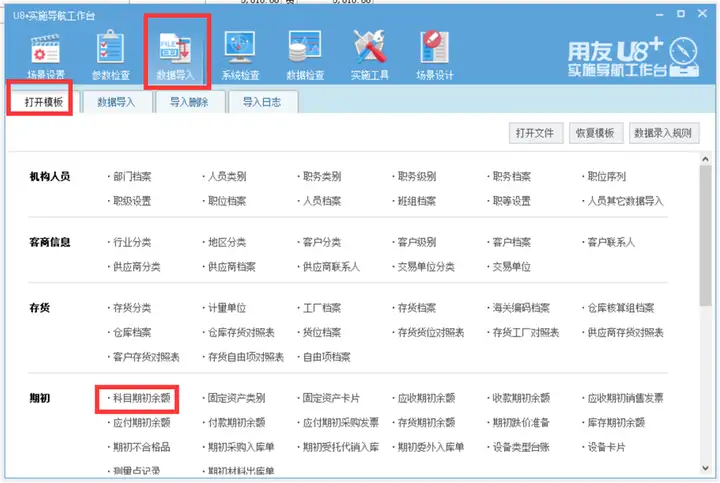Open the 实施工具 tools icon
720x483 pixels.
tap(370, 56)
